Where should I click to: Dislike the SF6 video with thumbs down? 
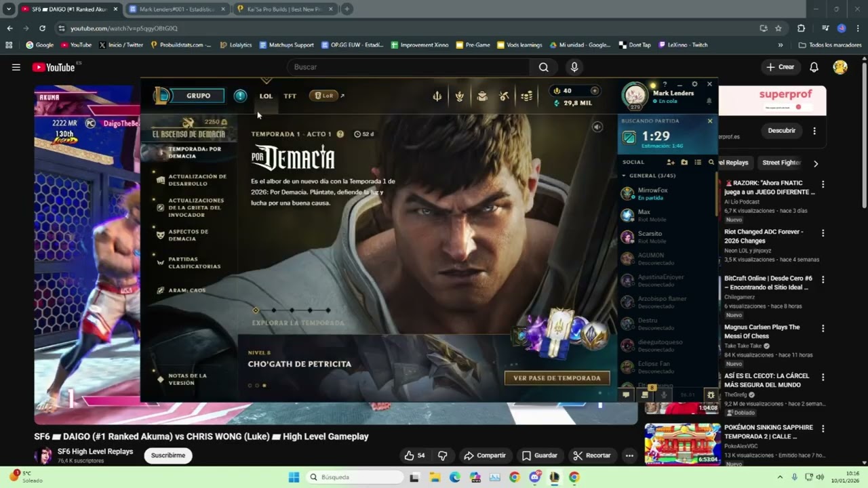(442, 455)
